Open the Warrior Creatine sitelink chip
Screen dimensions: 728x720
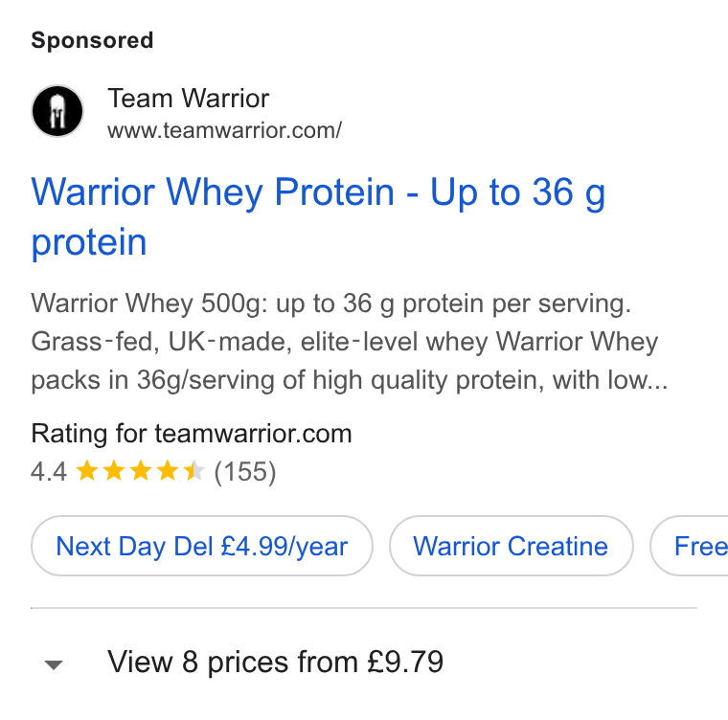click(511, 546)
